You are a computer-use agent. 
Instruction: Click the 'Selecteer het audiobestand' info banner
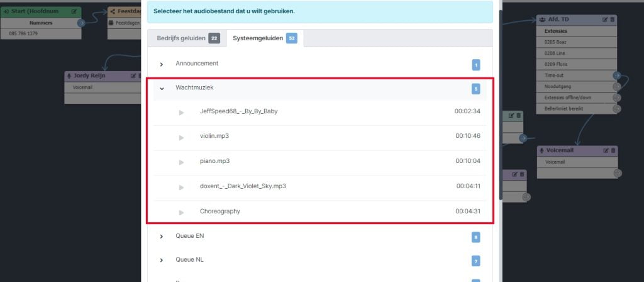[320, 11]
